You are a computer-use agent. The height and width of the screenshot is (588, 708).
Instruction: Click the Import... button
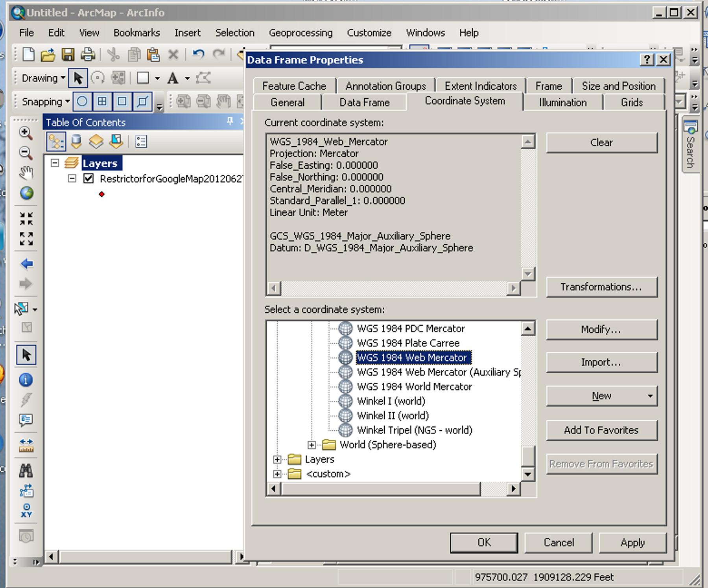pyautogui.click(x=601, y=362)
